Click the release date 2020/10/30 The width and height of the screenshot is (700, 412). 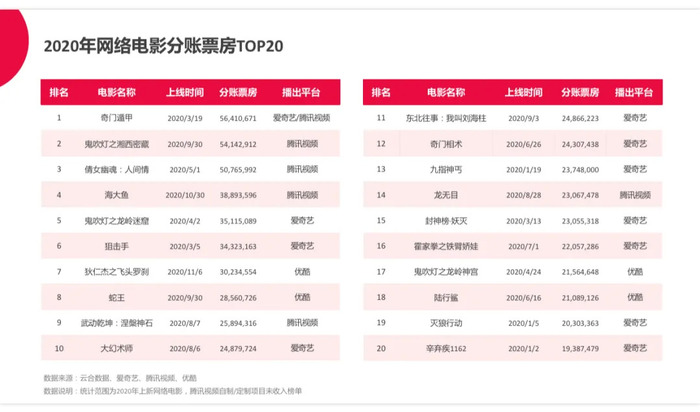[x=185, y=195]
